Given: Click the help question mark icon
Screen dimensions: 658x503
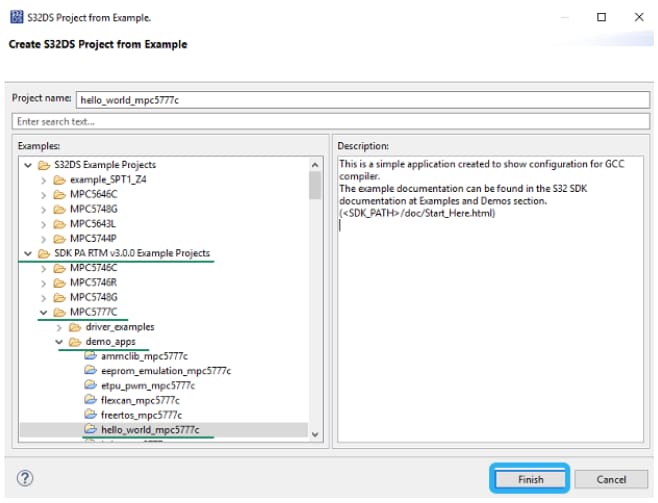Looking at the screenshot, I should (25, 478).
